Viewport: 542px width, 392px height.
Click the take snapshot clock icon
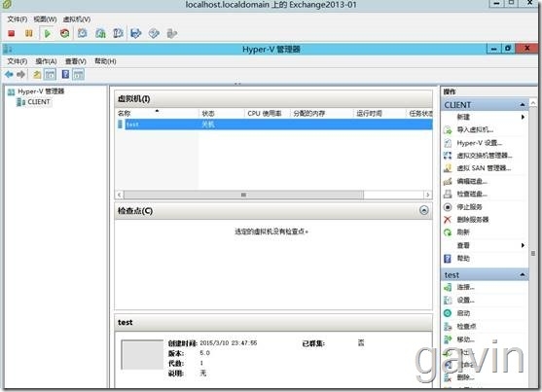(83, 33)
